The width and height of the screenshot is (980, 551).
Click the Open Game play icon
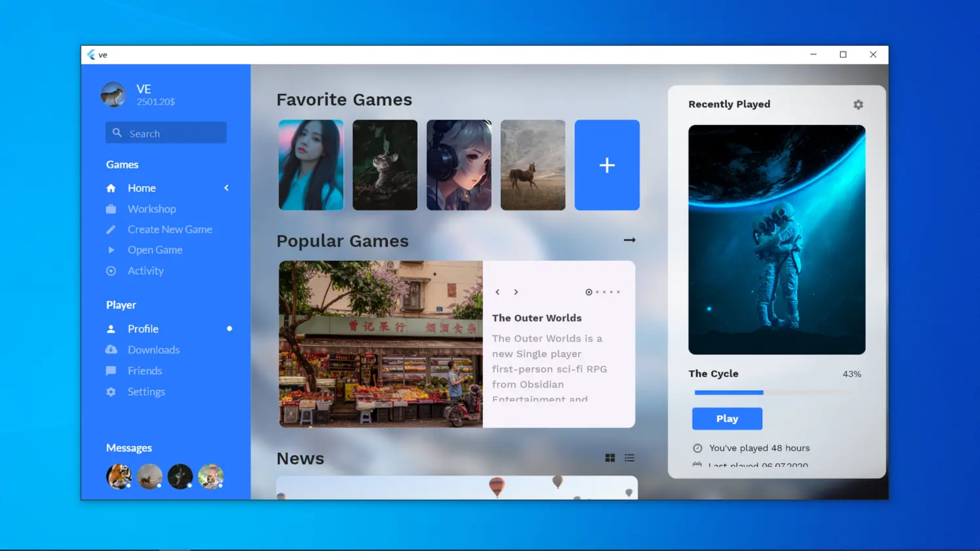[111, 250]
